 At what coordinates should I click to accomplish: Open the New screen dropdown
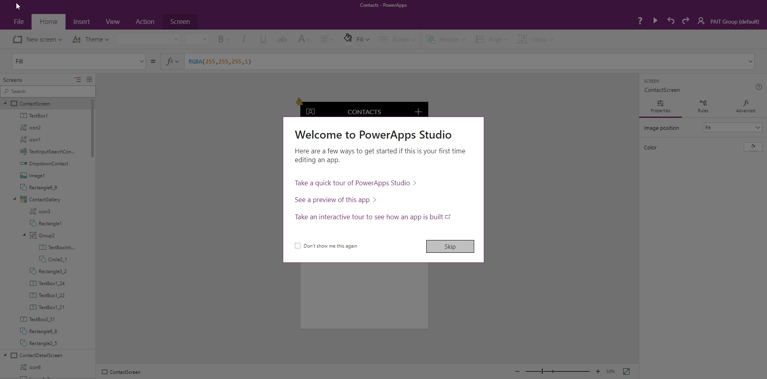click(38, 40)
